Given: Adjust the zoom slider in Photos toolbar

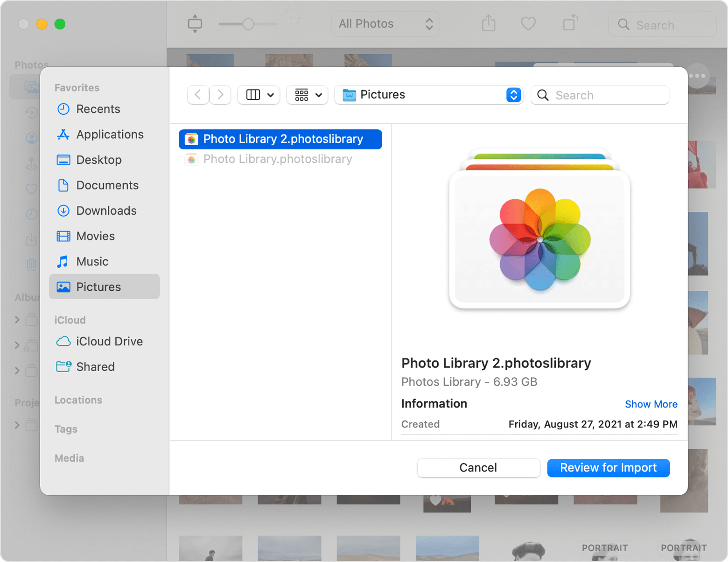Looking at the screenshot, I should coord(248,24).
